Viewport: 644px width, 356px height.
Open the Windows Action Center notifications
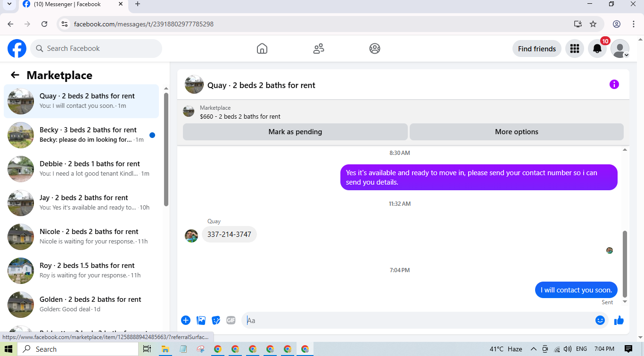pyautogui.click(x=628, y=349)
